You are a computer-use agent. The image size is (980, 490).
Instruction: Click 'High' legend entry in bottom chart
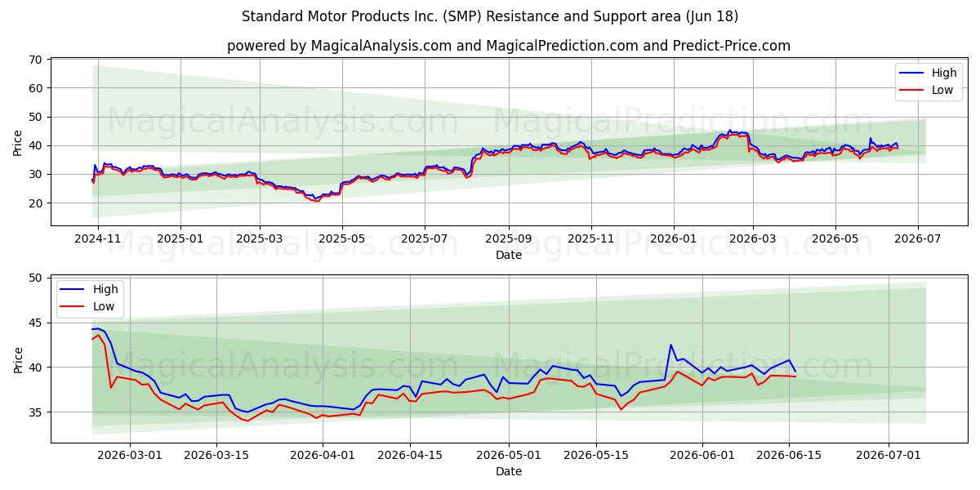(105, 289)
